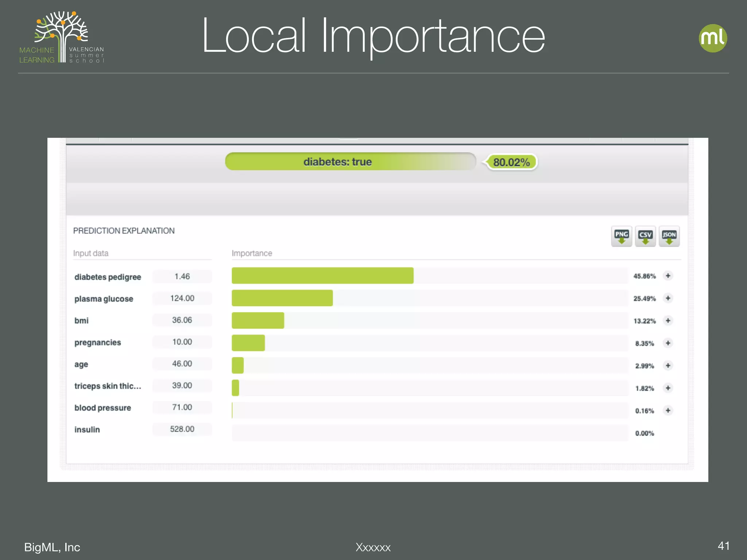
Task: Click the BigML ml logo badge
Action: coord(713,38)
